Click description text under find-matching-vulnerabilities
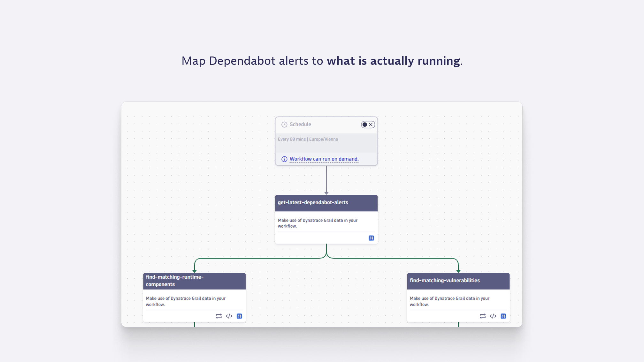 449,301
